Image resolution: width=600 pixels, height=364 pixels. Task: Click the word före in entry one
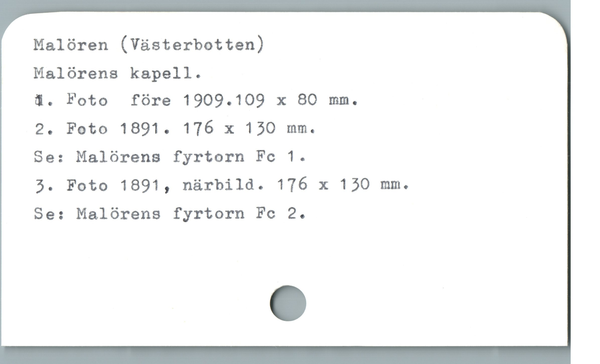(151, 100)
